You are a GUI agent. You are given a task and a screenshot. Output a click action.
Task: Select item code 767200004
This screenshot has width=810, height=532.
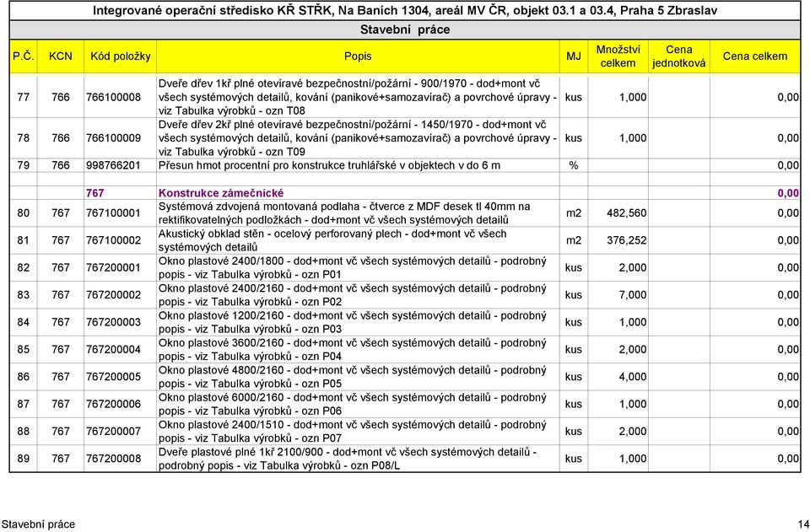[x=113, y=350]
